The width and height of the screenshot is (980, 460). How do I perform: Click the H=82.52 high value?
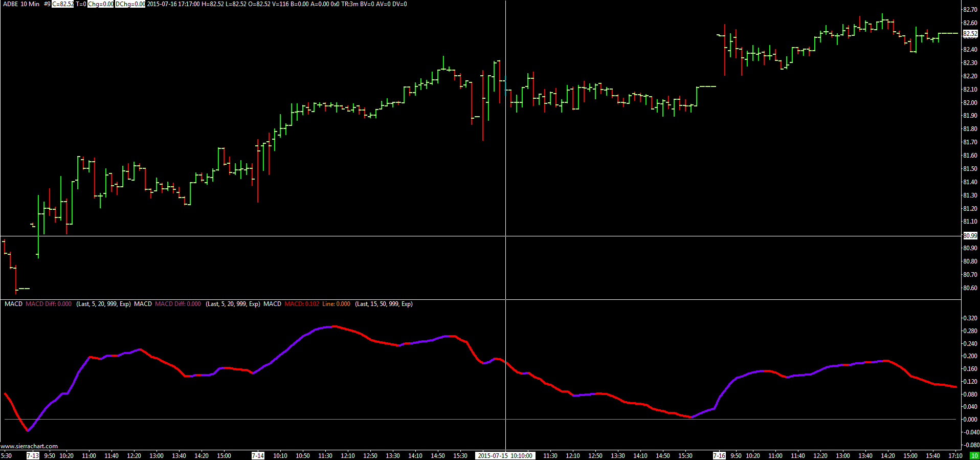[213, 4]
